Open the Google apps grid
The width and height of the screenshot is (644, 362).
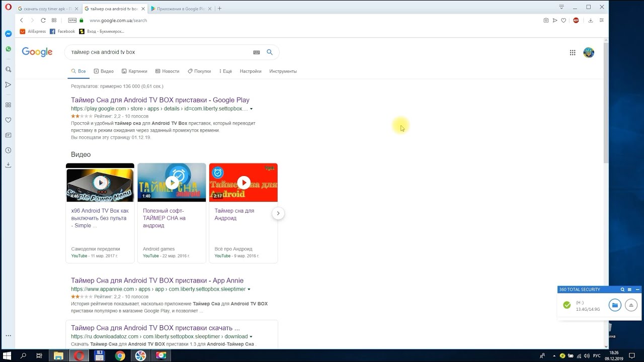pyautogui.click(x=573, y=52)
